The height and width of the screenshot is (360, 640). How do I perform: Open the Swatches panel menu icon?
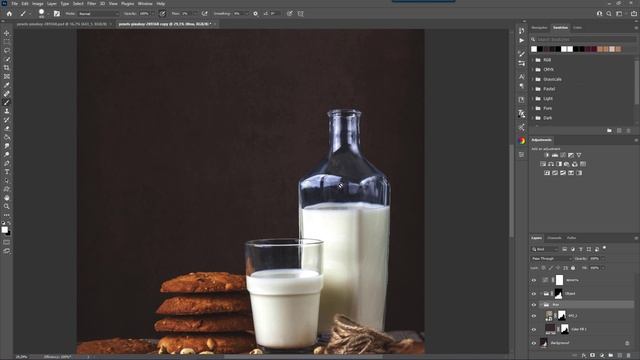pos(636,28)
